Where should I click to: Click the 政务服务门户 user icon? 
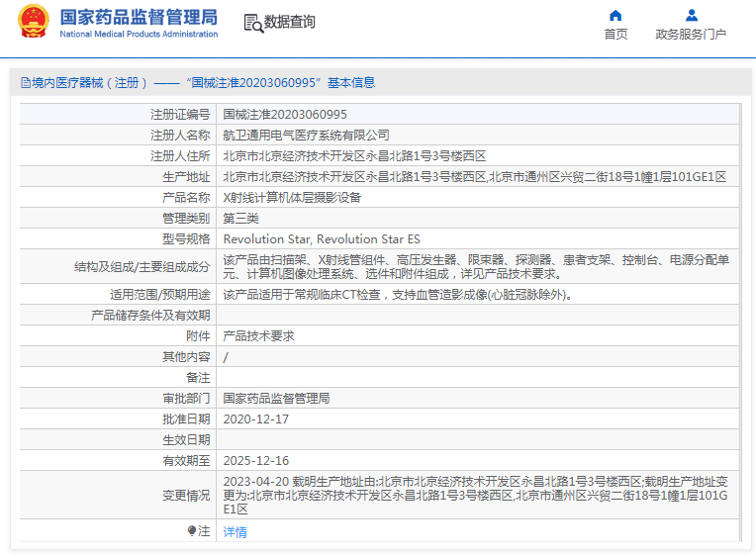click(x=692, y=16)
